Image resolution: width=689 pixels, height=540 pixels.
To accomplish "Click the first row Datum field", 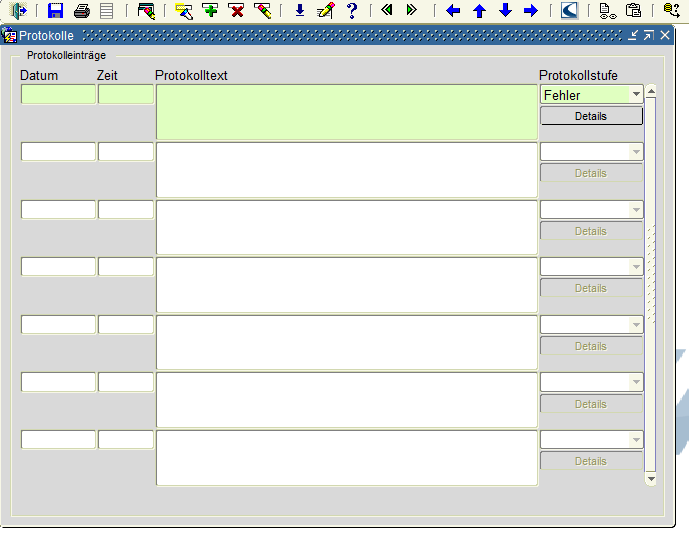I will pyautogui.click(x=58, y=95).
